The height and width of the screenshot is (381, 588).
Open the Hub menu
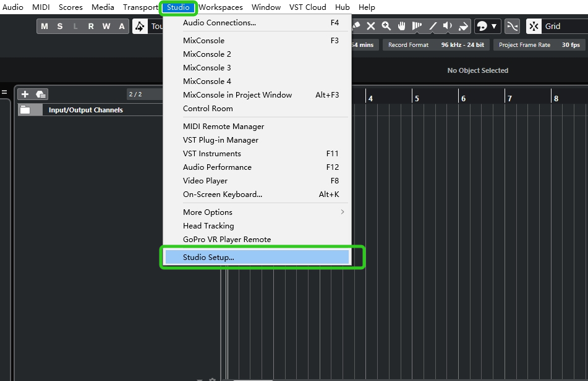click(343, 7)
